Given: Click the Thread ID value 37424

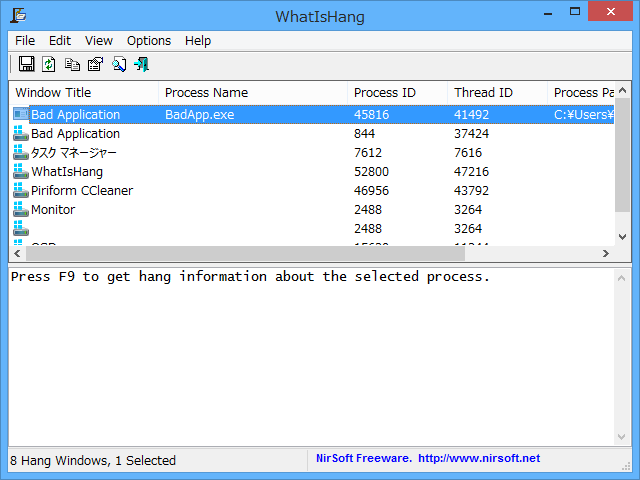Looking at the screenshot, I should click(471, 133).
